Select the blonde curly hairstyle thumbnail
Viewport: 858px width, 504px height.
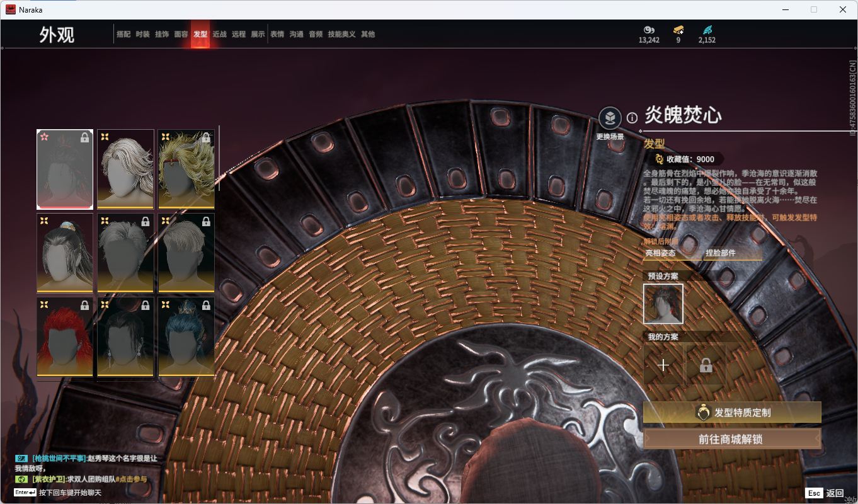click(x=186, y=169)
